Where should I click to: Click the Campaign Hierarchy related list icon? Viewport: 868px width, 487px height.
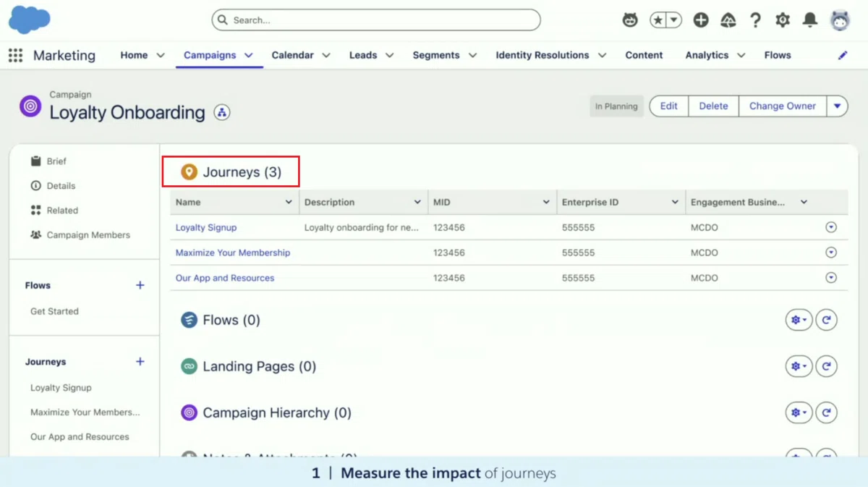click(x=189, y=412)
